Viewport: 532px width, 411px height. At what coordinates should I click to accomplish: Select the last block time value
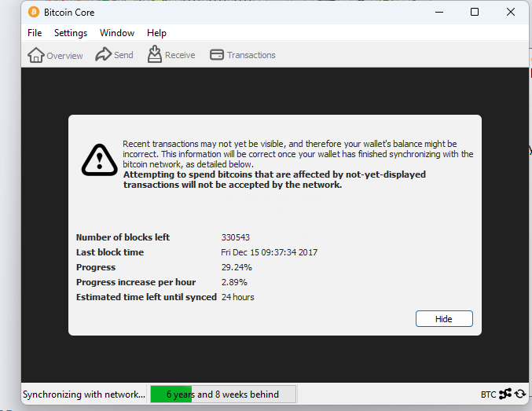coord(269,252)
